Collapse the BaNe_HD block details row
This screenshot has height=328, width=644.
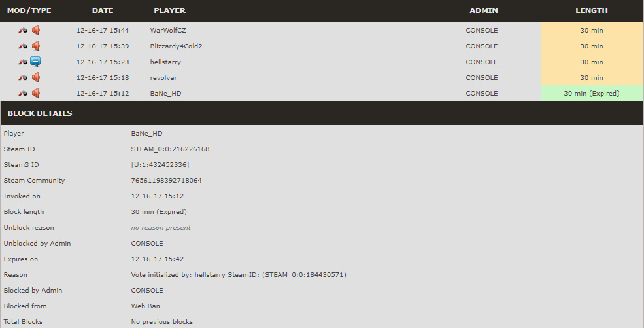tap(322, 94)
